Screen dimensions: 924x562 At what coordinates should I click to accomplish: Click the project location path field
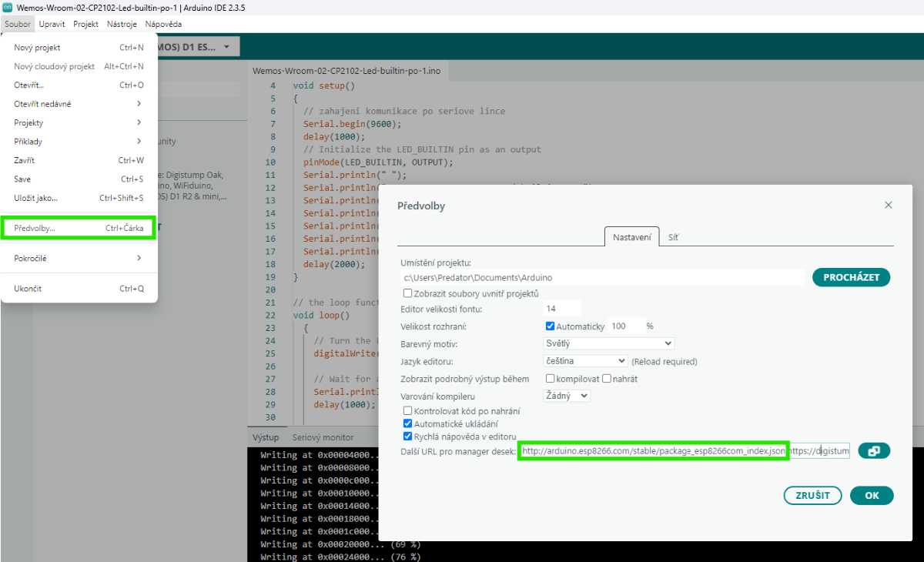click(602, 277)
